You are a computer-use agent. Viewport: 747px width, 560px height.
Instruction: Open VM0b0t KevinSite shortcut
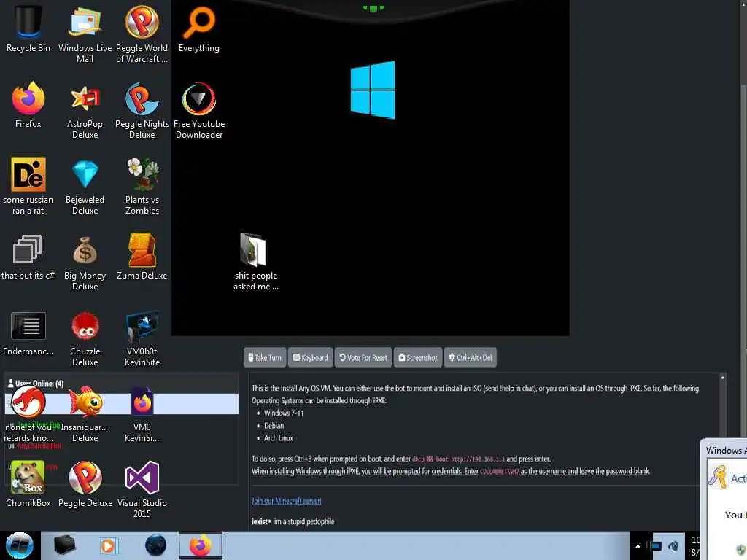click(x=142, y=338)
